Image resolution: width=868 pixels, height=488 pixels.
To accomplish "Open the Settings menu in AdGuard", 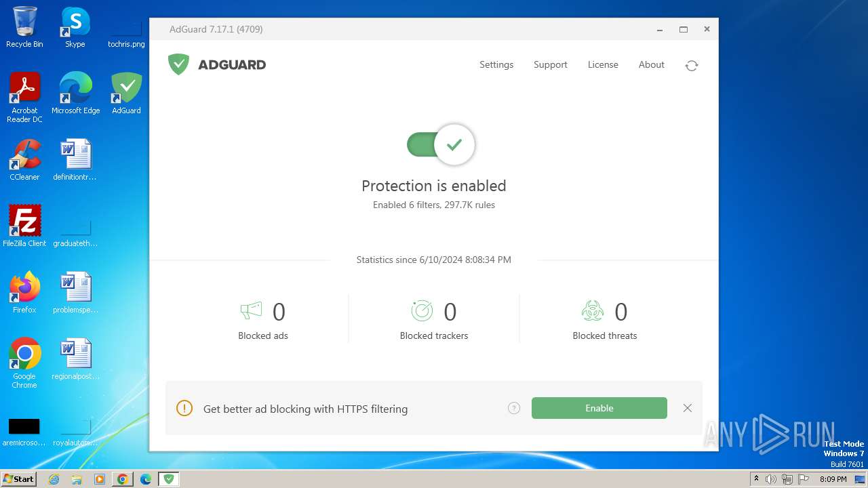I will 496,65.
